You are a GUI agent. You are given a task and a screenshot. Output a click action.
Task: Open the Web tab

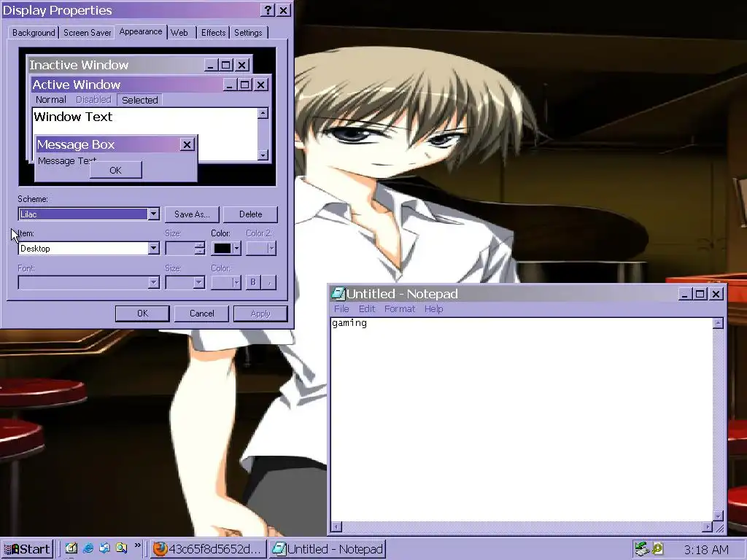pyautogui.click(x=179, y=32)
